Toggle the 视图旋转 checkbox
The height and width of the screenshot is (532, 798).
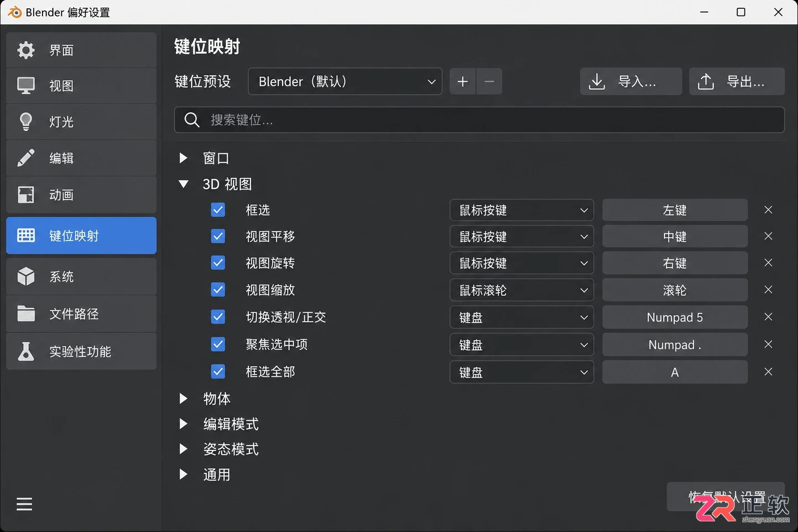point(218,263)
